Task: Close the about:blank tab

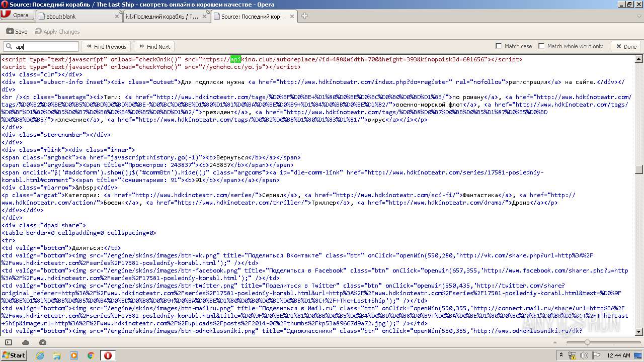Action: pos(117,16)
